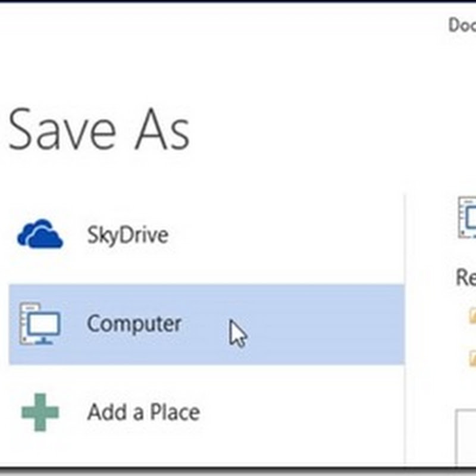Viewport: 476px width, 476px height.
Task: Select the SkyDrive text label
Action: 127,235
